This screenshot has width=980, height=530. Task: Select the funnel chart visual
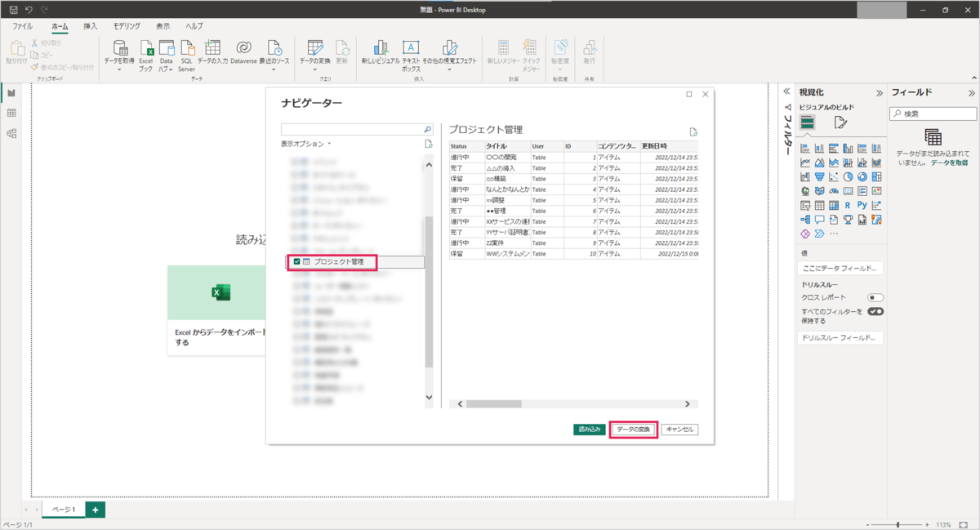coord(819,176)
